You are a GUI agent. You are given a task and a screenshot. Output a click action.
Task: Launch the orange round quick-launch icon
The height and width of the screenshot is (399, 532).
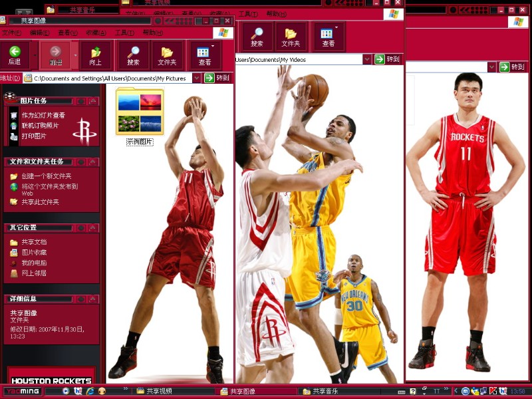(102, 391)
